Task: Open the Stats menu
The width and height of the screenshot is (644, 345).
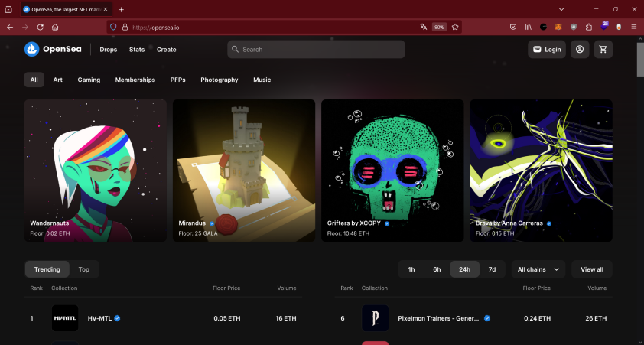Action: [137, 49]
